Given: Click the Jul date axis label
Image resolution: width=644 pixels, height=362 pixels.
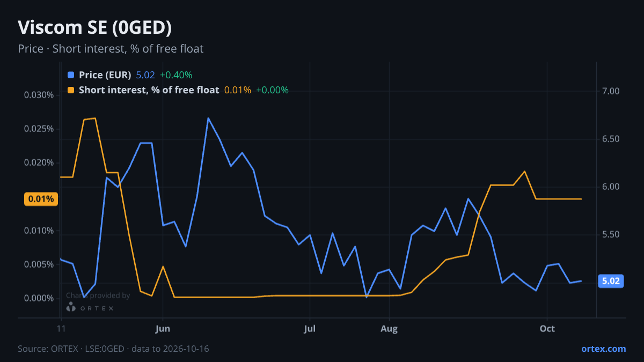Looking at the screenshot, I should pos(310,329).
